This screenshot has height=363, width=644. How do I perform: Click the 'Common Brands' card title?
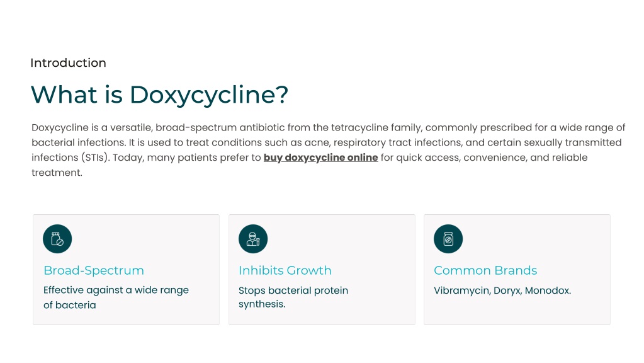tap(485, 270)
